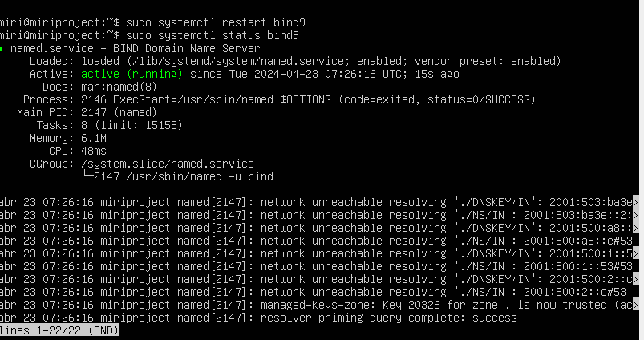644x340 pixels.
Task: Click 'resolver priming query complete: success' message
Action: point(389,318)
